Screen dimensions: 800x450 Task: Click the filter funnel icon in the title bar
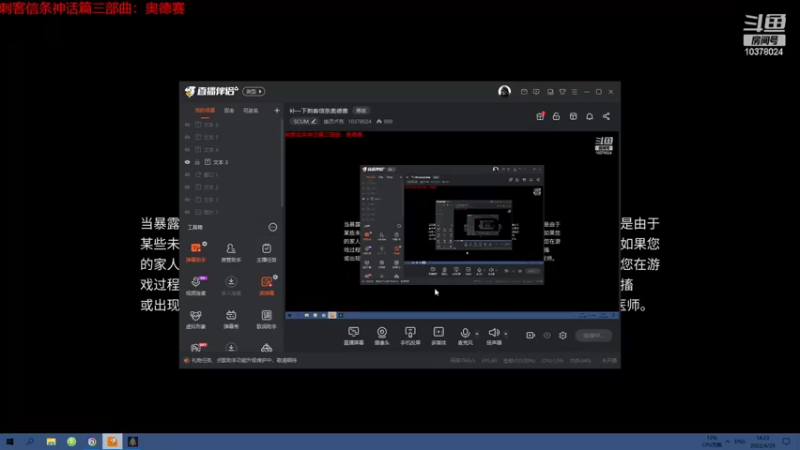(562, 92)
